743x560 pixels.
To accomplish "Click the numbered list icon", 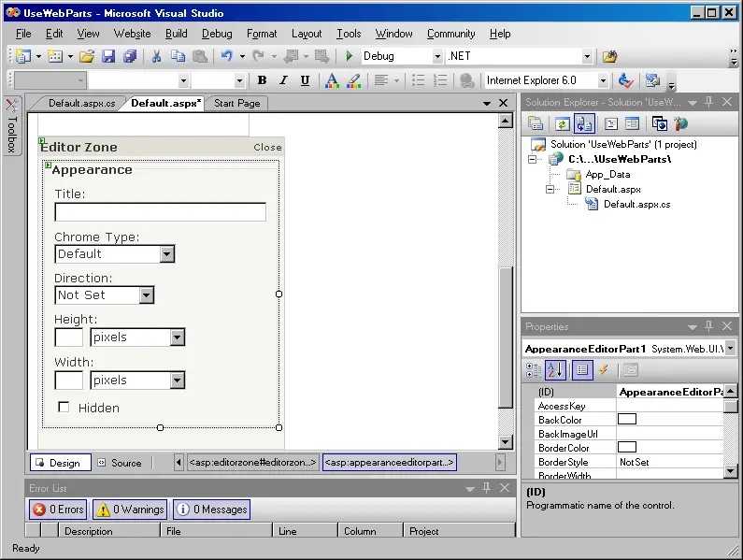I will click(x=440, y=80).
